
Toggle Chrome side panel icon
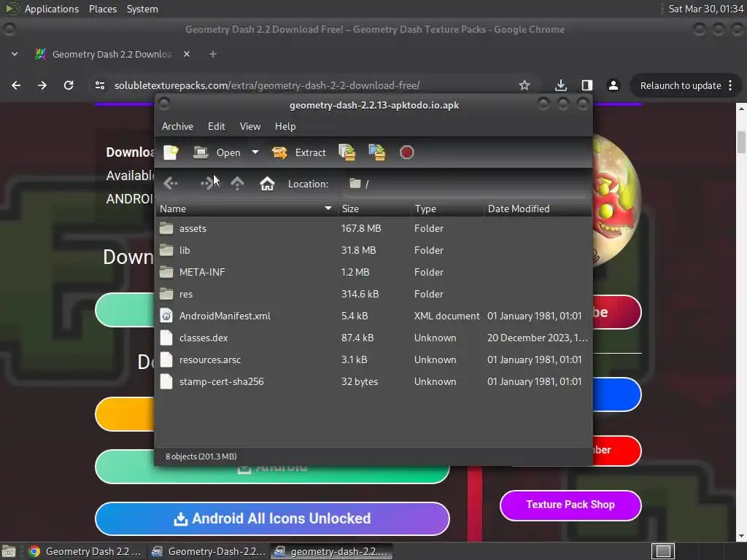pos(587,85)
